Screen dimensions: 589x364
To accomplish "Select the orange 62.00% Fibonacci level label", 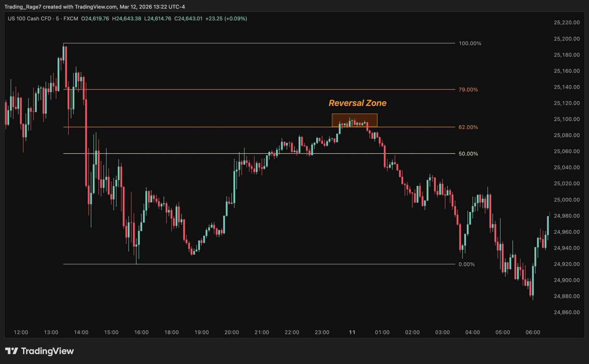I will tap(468, 127).
